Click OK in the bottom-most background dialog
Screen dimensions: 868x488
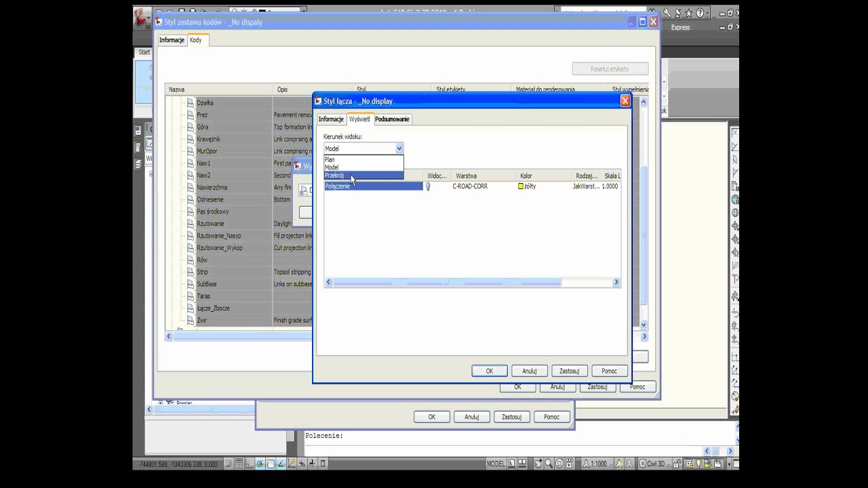(431, 417)
